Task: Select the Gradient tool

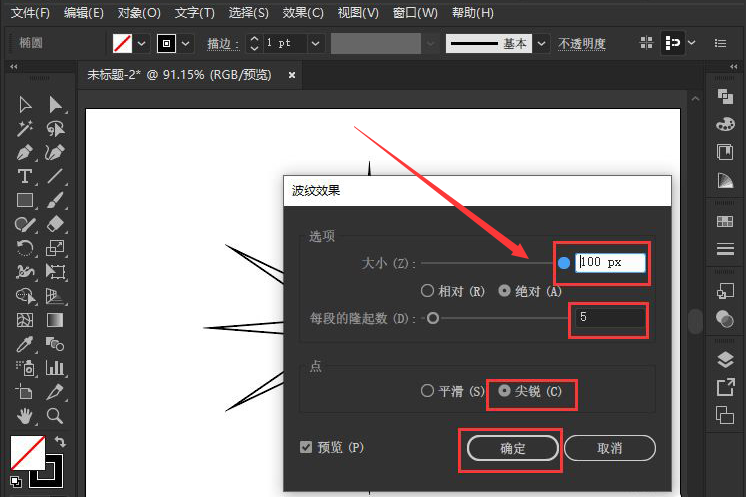Action: pos(55,320)
